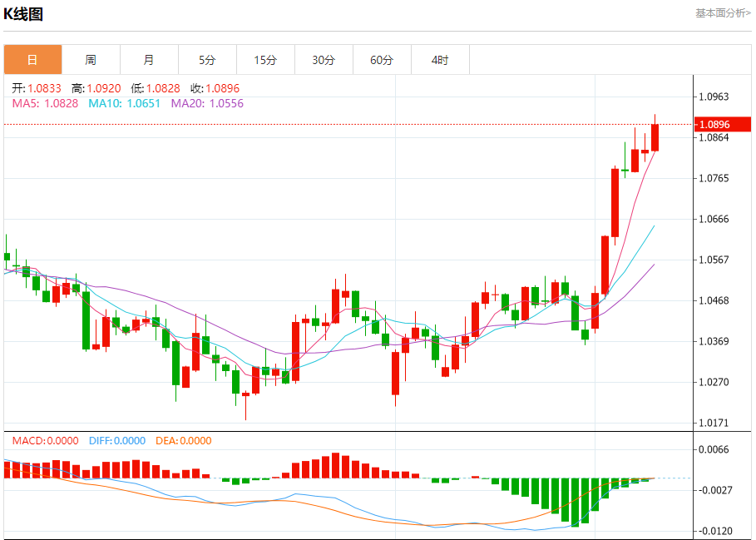Click the MA10 legend label

[x=125, y=103]
